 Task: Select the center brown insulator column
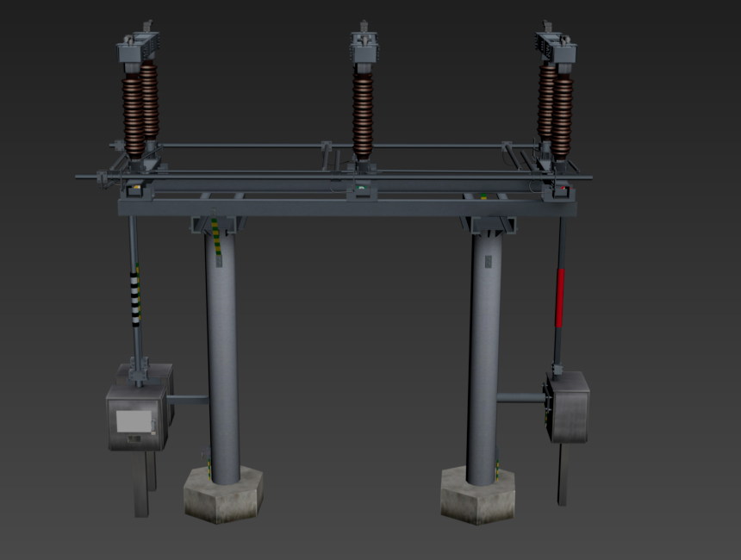[x=363, y=114]
